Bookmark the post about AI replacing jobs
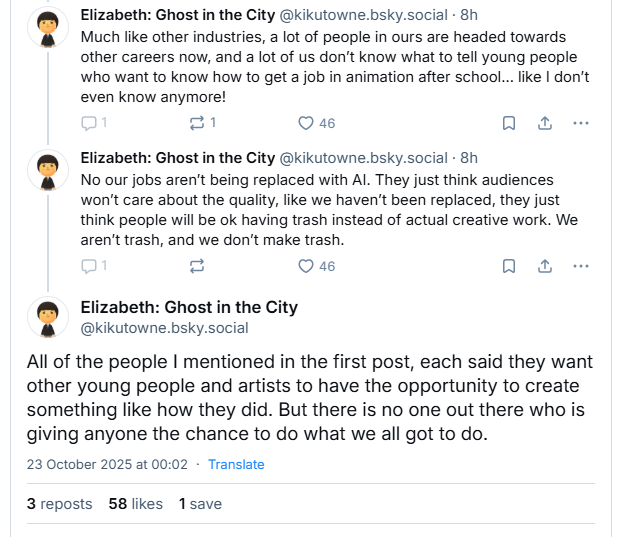 [508, 266]
